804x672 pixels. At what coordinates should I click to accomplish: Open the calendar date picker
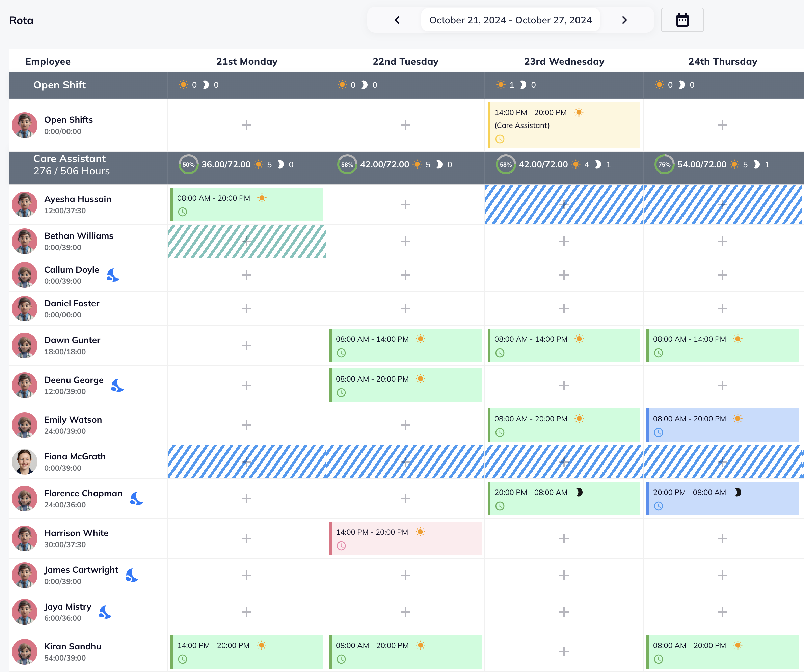click(682, 20)
